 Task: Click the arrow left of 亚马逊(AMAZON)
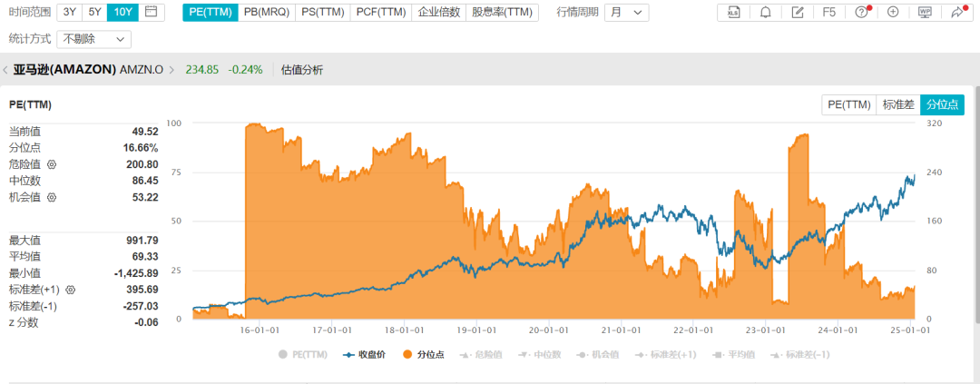click(5, 70)
